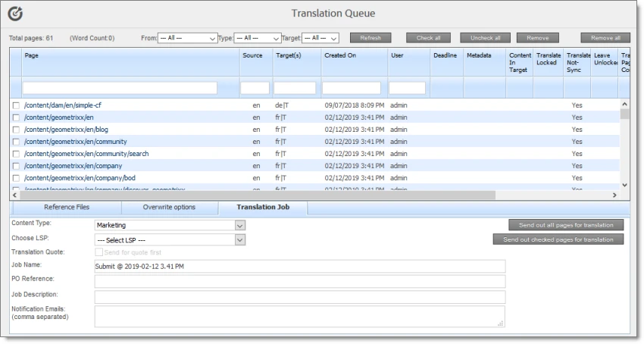Open the Target language filter dropdown
Image resolution: width=644 pixels, height=344 pixels.
click(320, 38)
